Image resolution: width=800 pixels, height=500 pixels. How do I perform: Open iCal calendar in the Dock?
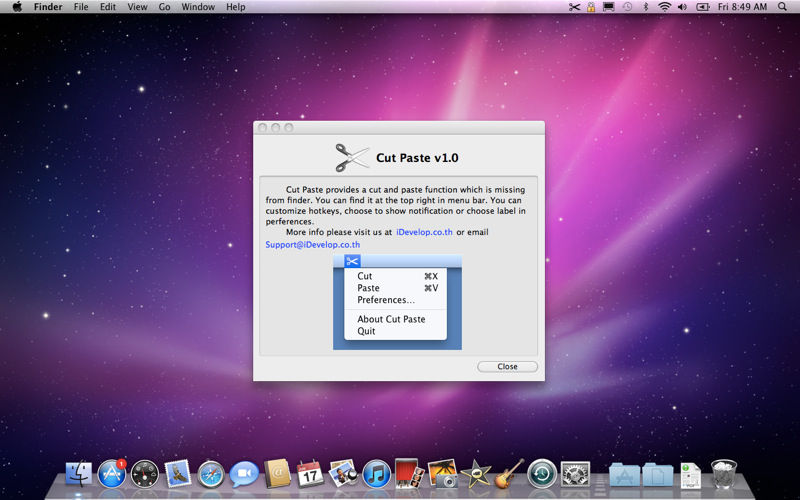point(310,473)
